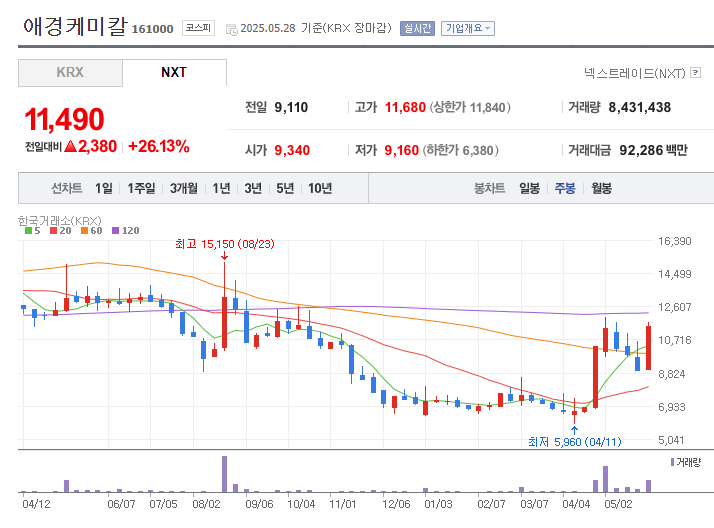Show the 1년 line chart
The height and width of the screenshot is (528, 714).
221,188
